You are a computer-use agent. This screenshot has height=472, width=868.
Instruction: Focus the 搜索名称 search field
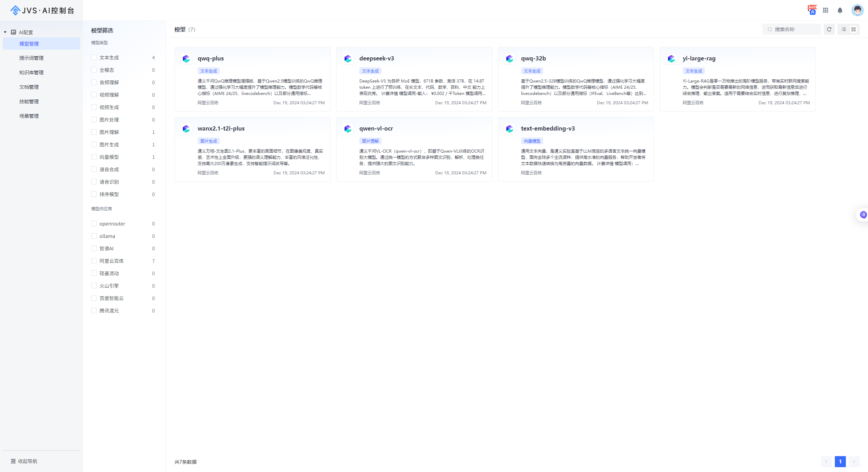pos(795,29)
